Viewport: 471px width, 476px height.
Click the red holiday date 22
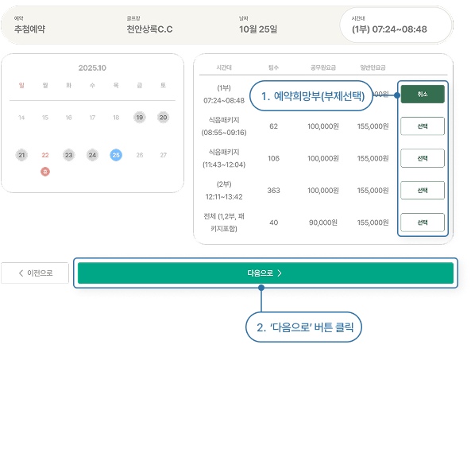click(45, 155)
